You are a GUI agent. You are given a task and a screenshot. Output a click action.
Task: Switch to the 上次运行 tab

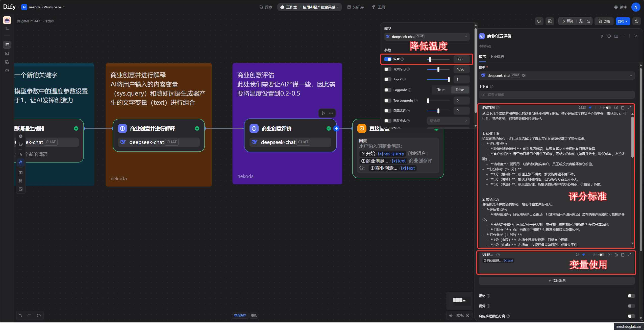point(497,57)
